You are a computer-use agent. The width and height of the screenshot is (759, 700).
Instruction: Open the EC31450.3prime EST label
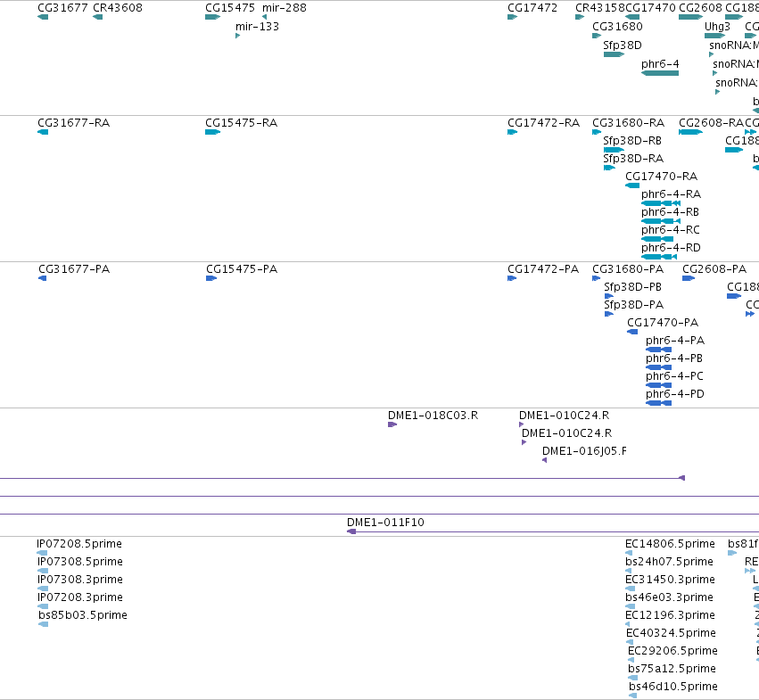tap(670, 580)
